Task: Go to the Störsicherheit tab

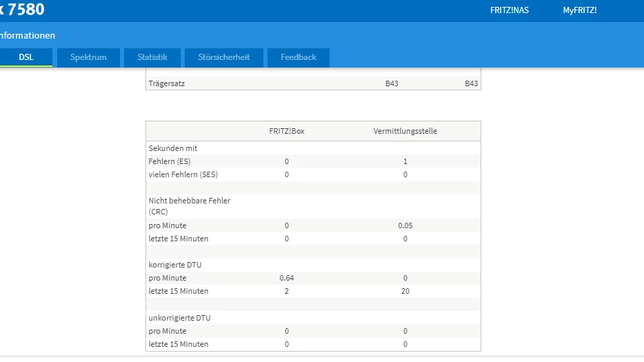Action: click(223, 57)
